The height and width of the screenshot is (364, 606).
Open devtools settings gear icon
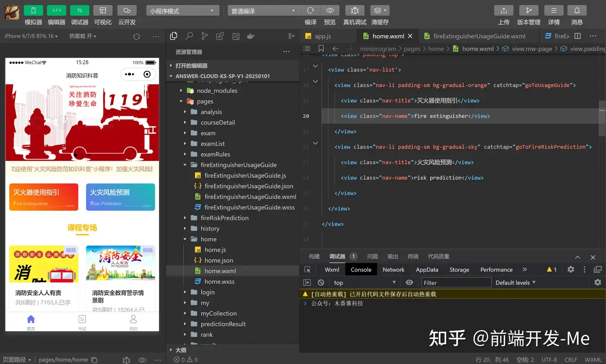pyautogui.click(x=571, y=269)
